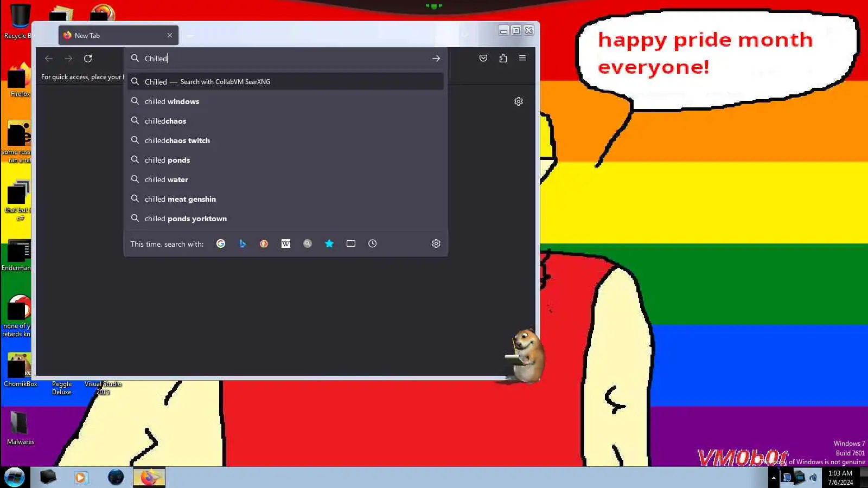Search this time with the gray magnifier engine

click(308, 244)
